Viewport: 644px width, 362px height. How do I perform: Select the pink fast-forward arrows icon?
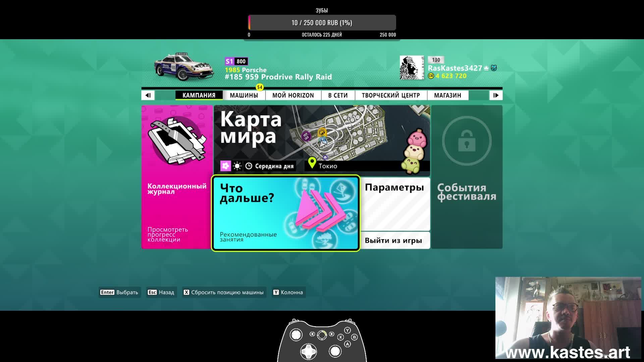click(321, 210)
